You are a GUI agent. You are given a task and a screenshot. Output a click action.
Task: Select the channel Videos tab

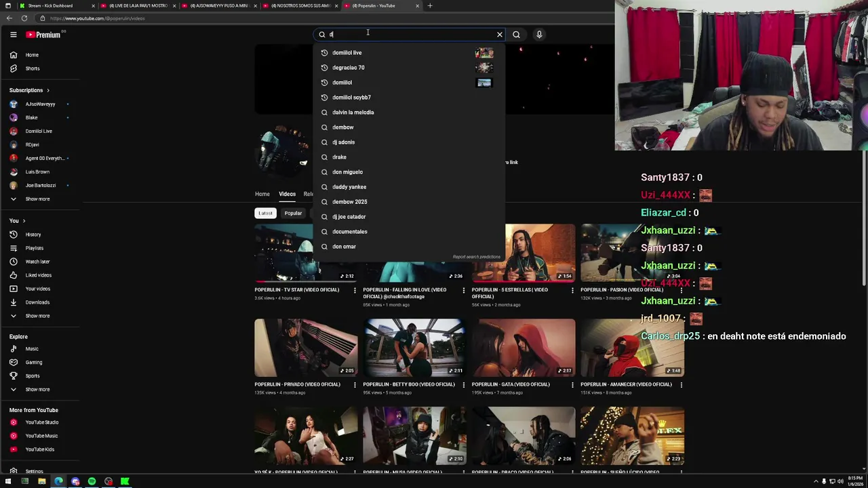click(287, 194)
